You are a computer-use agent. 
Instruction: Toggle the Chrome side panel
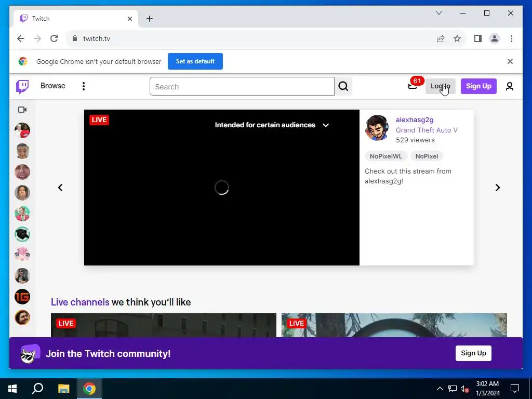tap(478, 38)
